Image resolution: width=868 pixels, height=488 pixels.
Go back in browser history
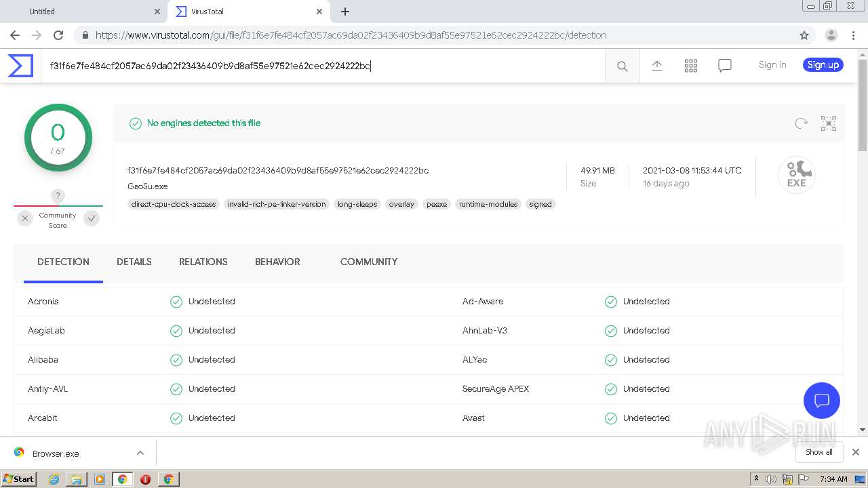(x=15, y=35)
